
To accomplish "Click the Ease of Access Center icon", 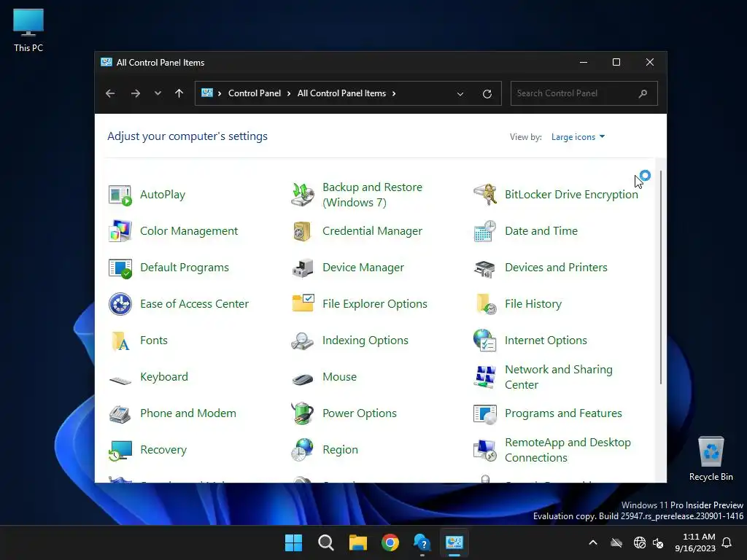I will point(120,304).
